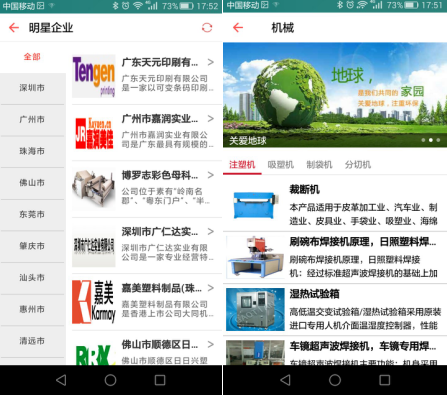This screenshot has height=395, width=447.
Task: Select the 注塑机 tab
Action: click(x=242, y=165)
